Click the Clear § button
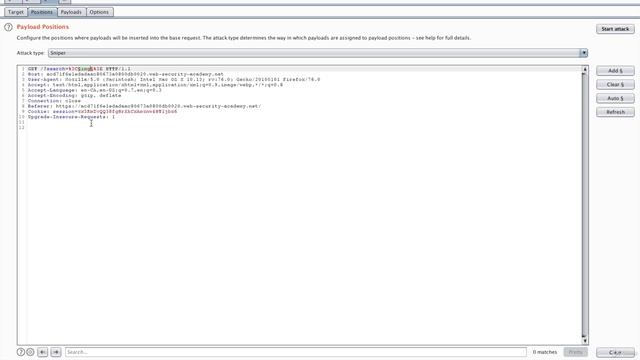The width and height of the screenshot is (640, 360). (x=615, y=84)
